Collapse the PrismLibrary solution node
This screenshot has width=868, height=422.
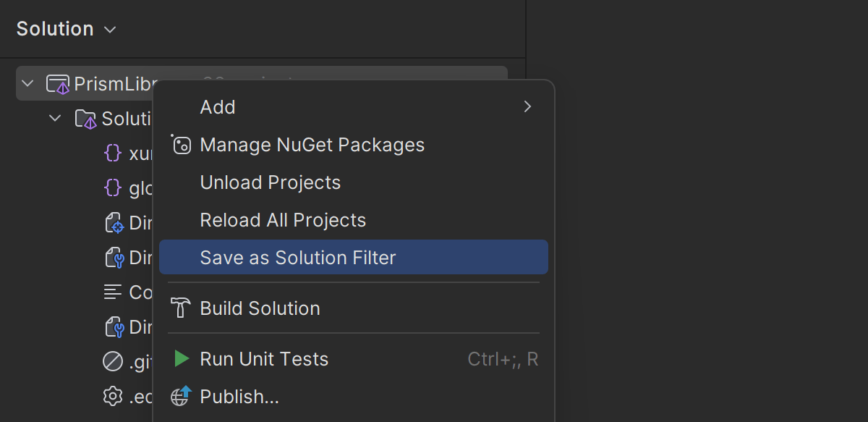(28, 84)
